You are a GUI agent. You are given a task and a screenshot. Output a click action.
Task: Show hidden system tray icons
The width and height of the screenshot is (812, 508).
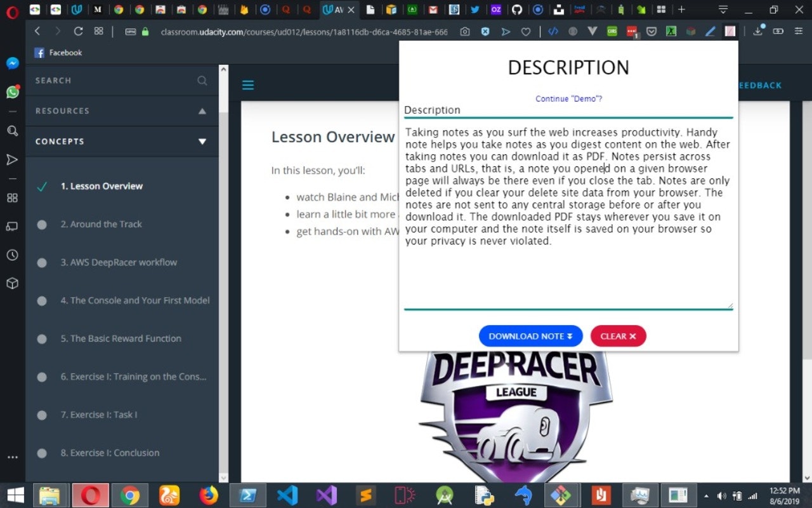706,496
